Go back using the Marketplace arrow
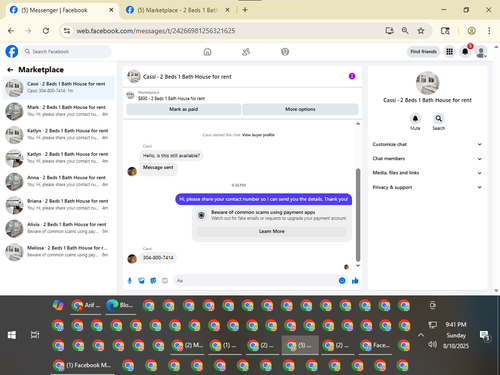The height and width of the screenshot is (375, 500). 10,70
